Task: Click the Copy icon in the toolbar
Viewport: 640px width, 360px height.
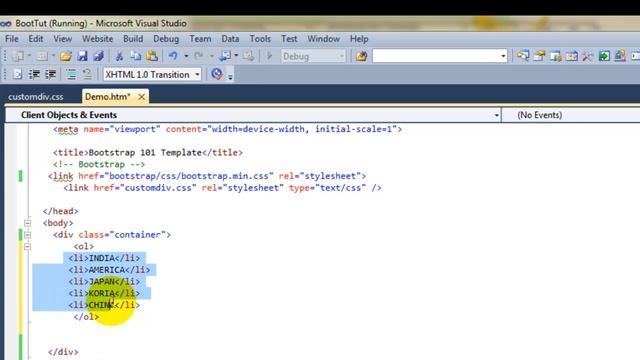Action: pos(136,56)
